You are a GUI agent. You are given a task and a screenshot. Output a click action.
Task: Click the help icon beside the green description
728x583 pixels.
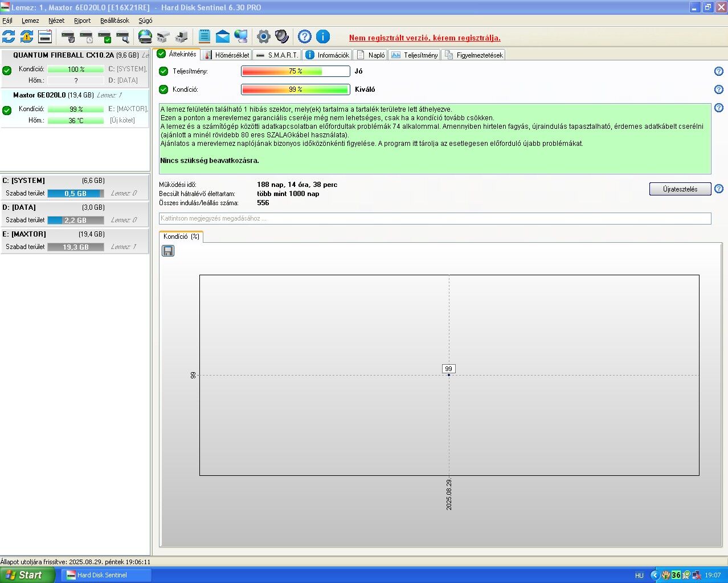click(719, 108)
